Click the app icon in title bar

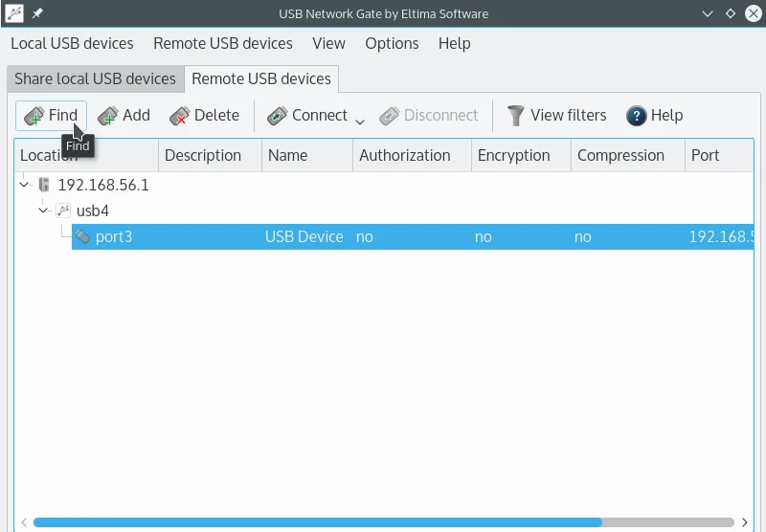pyautogui.click(x=13, y=13)
